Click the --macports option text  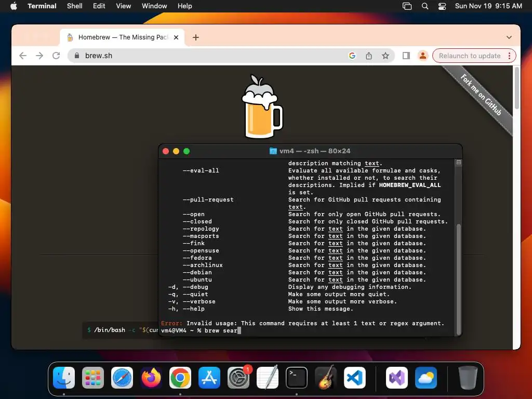point(201,236)
